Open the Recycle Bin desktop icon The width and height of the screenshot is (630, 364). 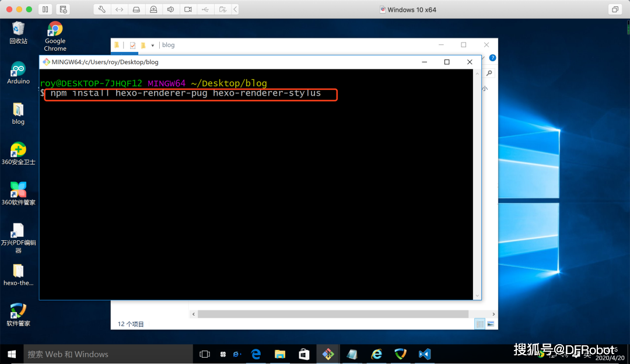tap(18, 33)
